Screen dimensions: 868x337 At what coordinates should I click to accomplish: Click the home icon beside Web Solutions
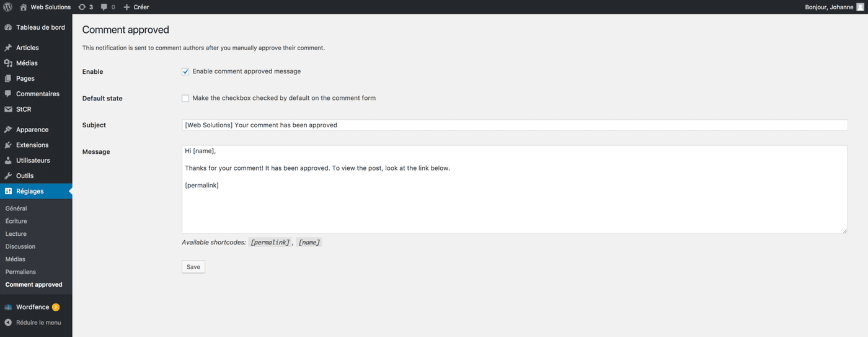coord(24,7)
